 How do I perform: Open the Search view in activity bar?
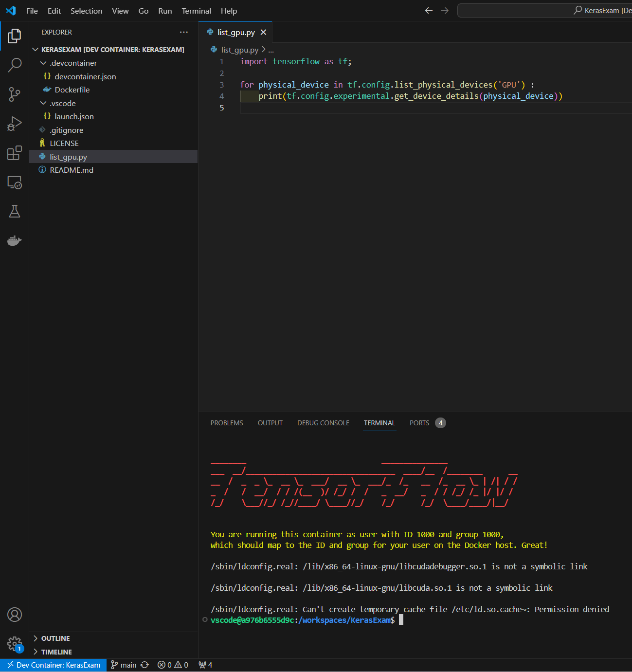pyautogui.click(x=15, y=65)
